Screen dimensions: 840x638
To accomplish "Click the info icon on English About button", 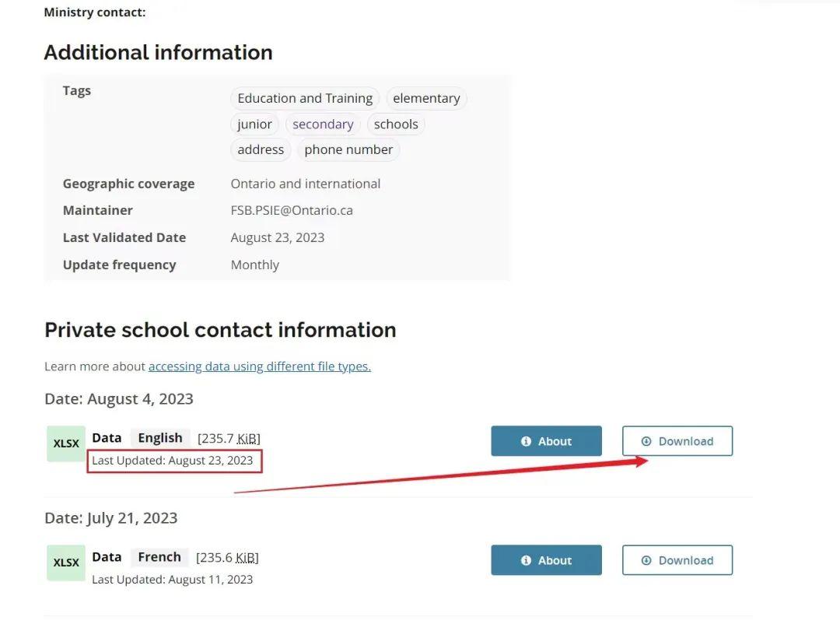I will pos(526,441).
